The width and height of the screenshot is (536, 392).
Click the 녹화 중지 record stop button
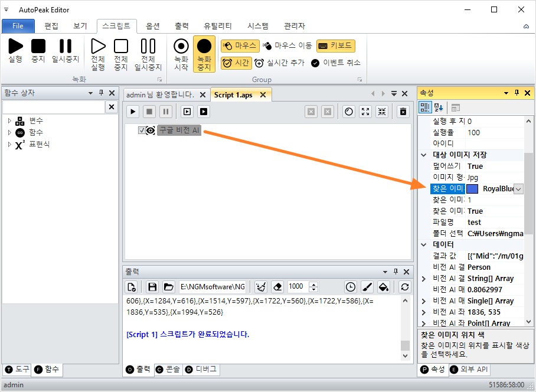(x=204, y=54)
